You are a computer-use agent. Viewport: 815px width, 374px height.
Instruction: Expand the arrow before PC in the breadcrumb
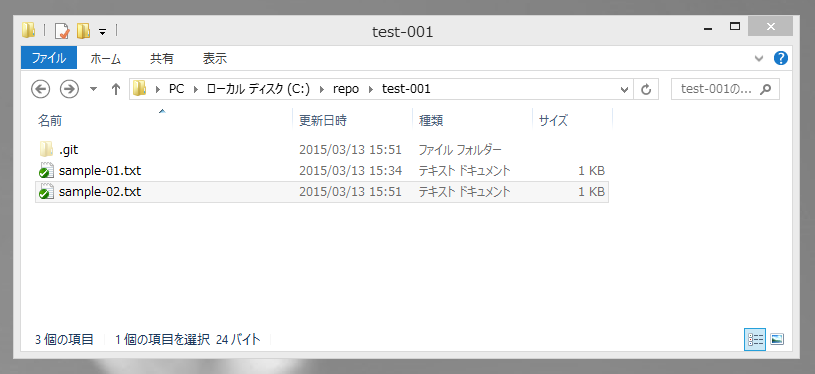point(158,89)
